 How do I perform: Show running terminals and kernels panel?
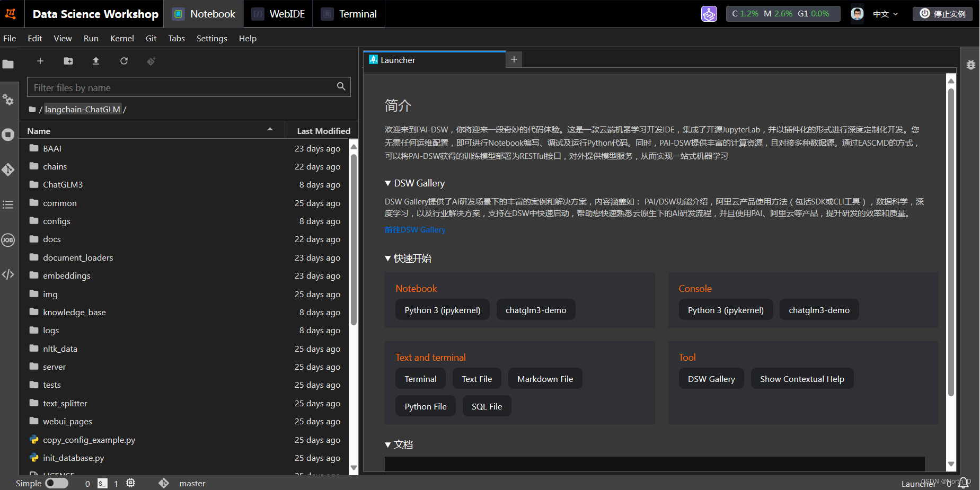(8, 135)
